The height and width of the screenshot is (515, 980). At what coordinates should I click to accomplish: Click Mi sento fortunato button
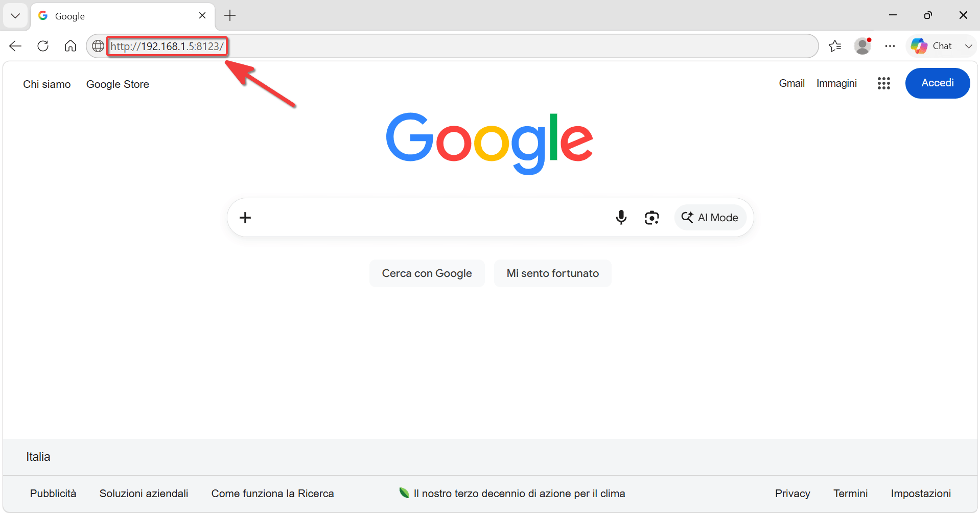(x=553, y=273)
